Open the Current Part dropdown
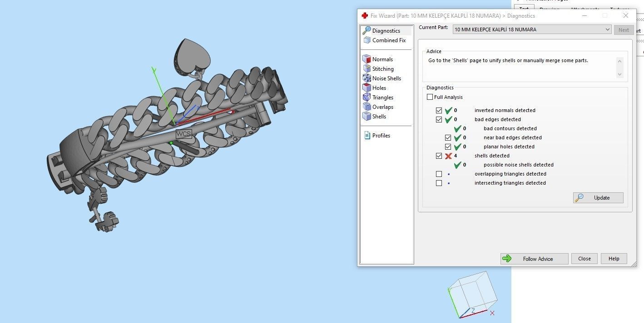Image resolution: width=644 pixels, height=323 pixels. 532,29
